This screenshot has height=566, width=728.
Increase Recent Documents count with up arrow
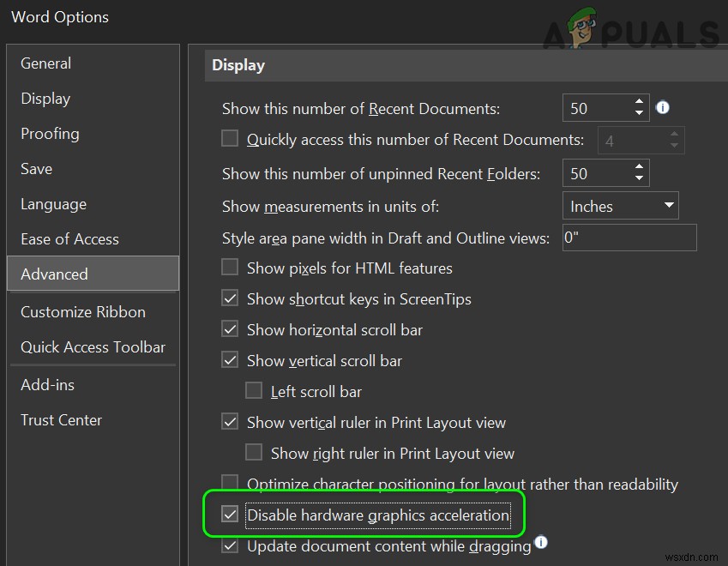[640, 102]
